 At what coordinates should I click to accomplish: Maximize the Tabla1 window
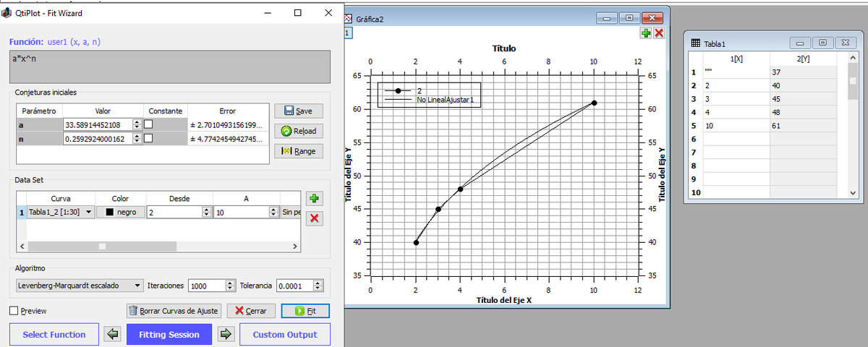click(822, 43)
